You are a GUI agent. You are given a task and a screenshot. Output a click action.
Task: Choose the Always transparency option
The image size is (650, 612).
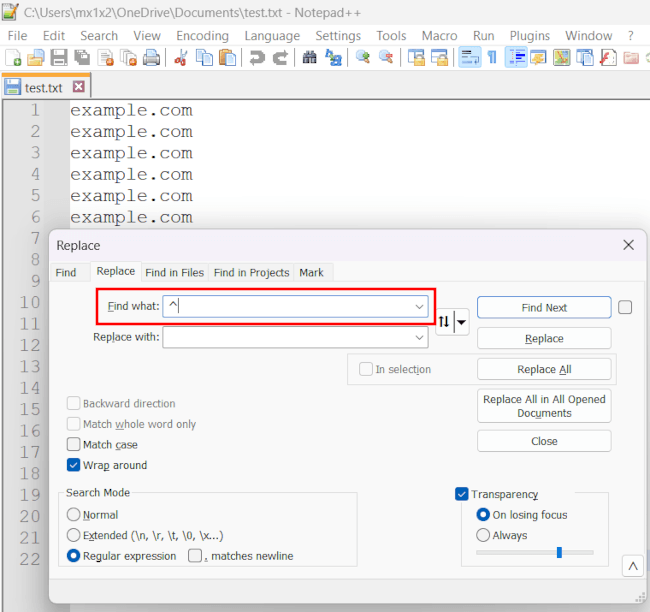[x=483, y=535]
